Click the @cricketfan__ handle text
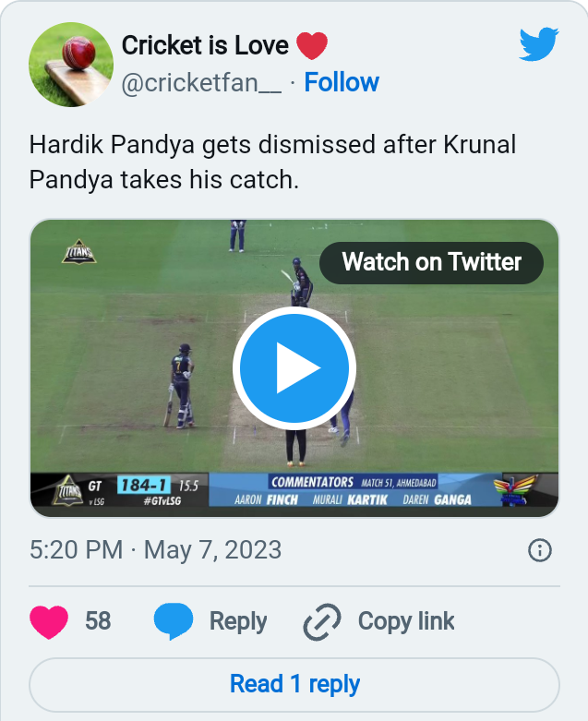The height and width of the screenshot is (721, 588). click(x=201, y=82)
